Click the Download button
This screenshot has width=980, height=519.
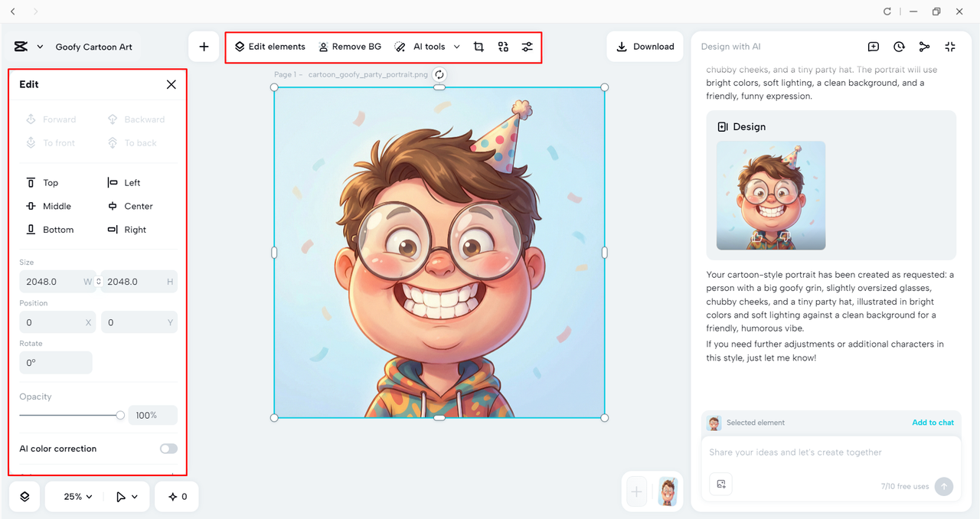click(645, 47)
